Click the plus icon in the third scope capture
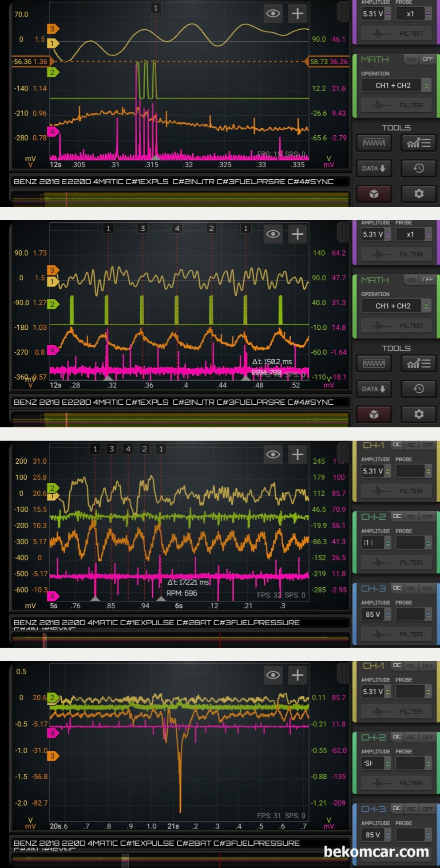440x868 pixels. [297, 454]
